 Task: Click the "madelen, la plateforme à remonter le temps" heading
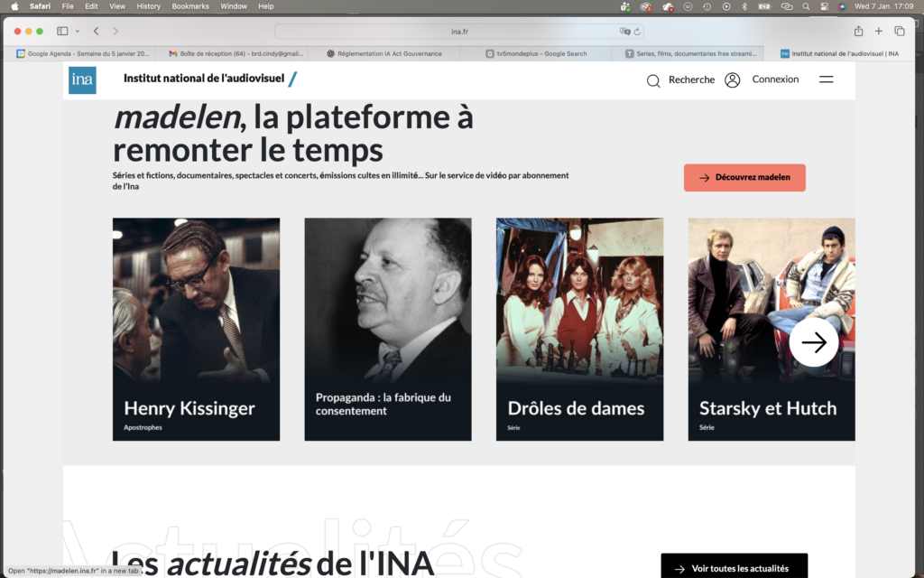pyautogui.click(x=293, y=134)
